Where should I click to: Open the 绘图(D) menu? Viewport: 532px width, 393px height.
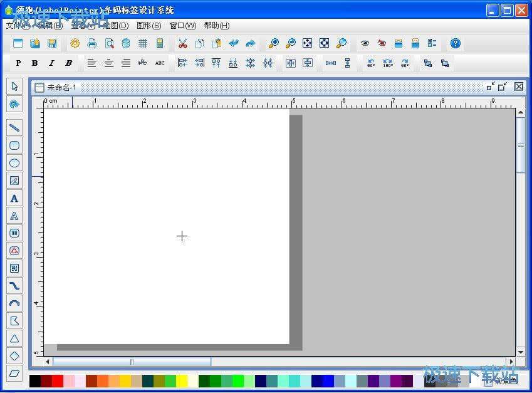click(x=116, y=26)
